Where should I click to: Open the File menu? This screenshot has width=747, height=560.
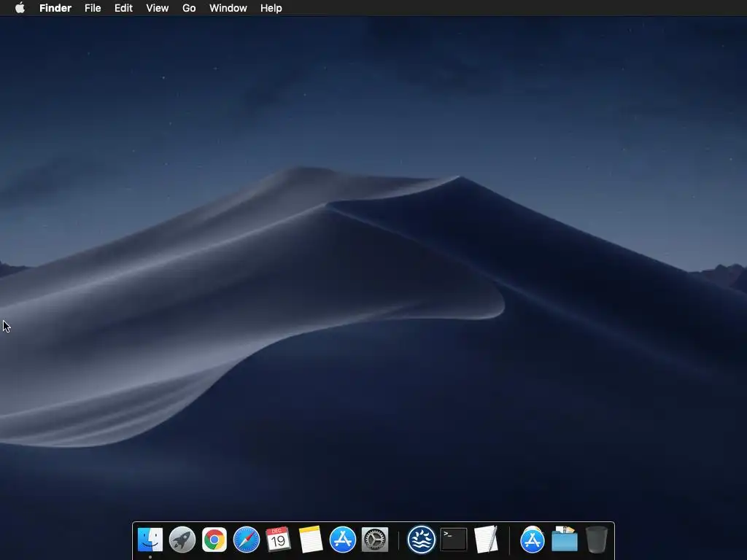93,8
